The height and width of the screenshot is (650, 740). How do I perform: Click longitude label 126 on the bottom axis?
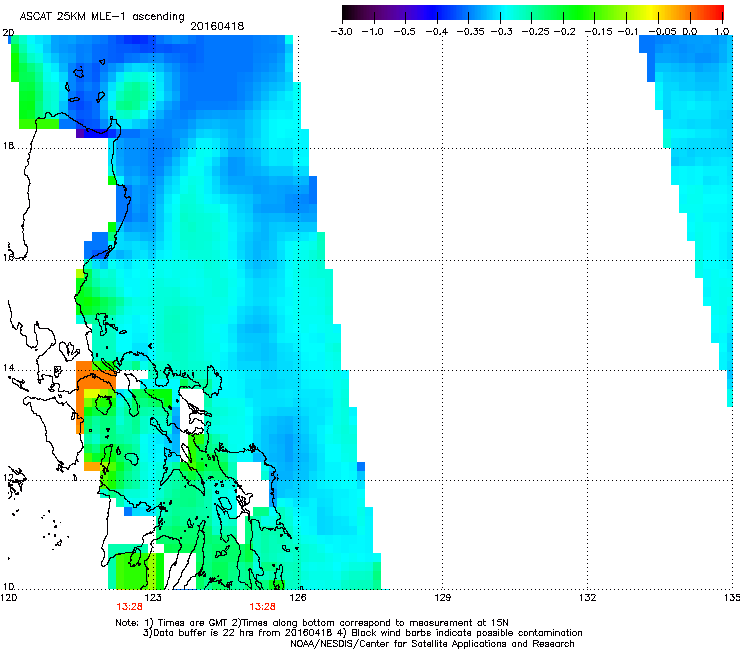pyautogui.click(x=298, y=598)
